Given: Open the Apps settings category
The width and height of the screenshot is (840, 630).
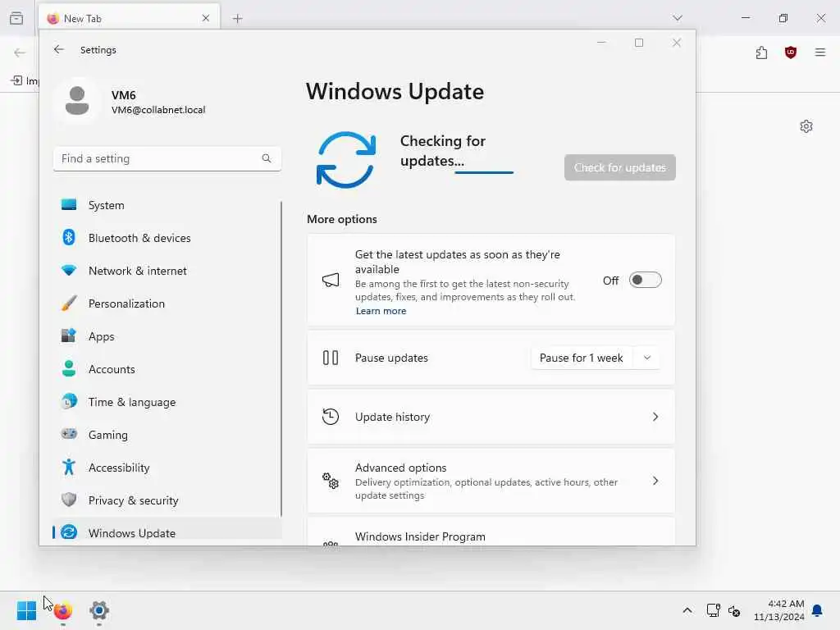Looking at the screenshot, I should 167,336.
